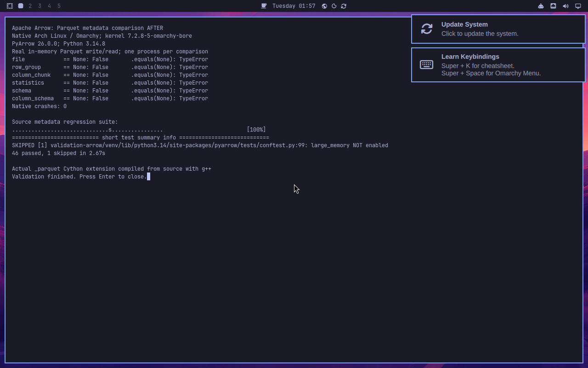The height and width of the screenshot is (368, 588).
Task: Click the robot icon in the system tray
Action: (x=541, y=6)
